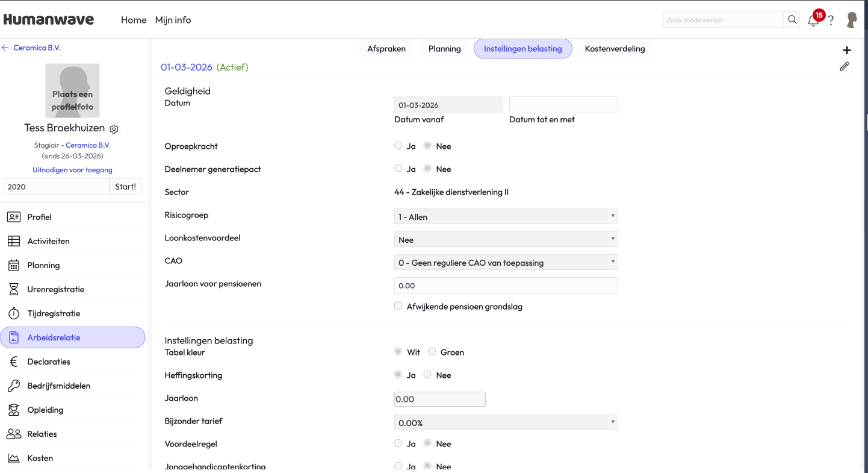
Task: Open the CAO dropdown
Action: coord(506,263)
